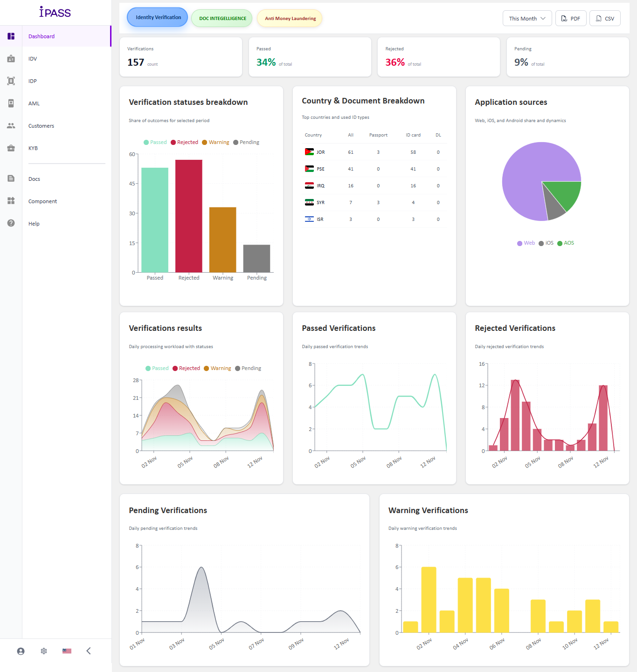Collapse the sidebar with the left chevron
This screenshot has width=637, height=672.
click(x=89, y=651)
